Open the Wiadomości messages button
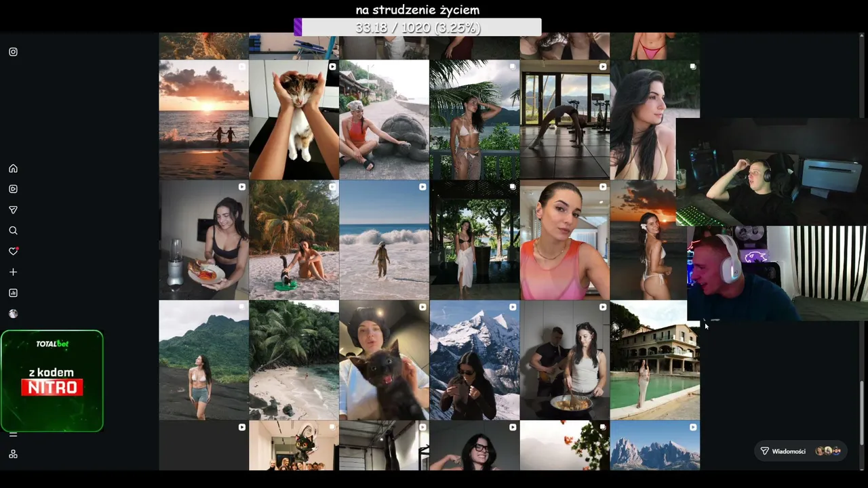 pos(800,451)
